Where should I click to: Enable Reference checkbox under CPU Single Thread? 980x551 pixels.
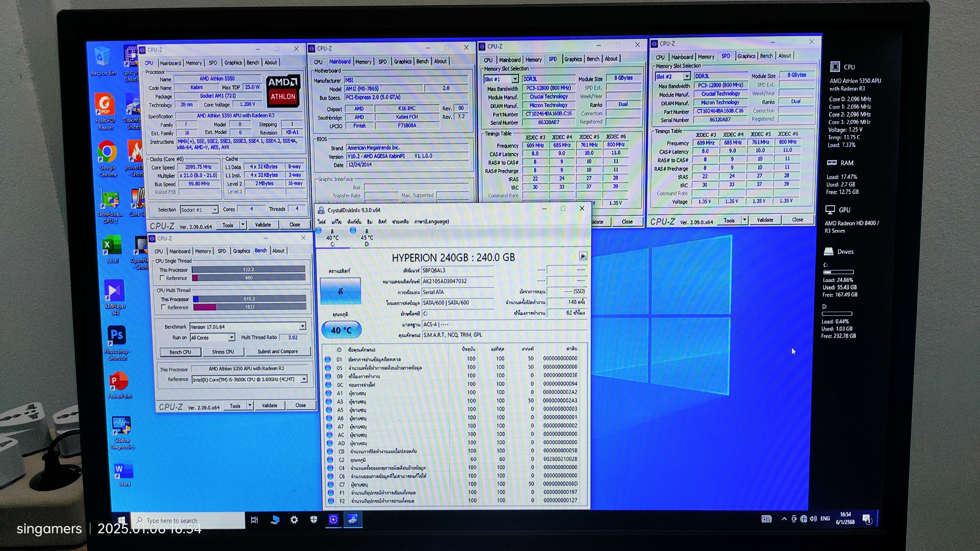click(162, 278)
